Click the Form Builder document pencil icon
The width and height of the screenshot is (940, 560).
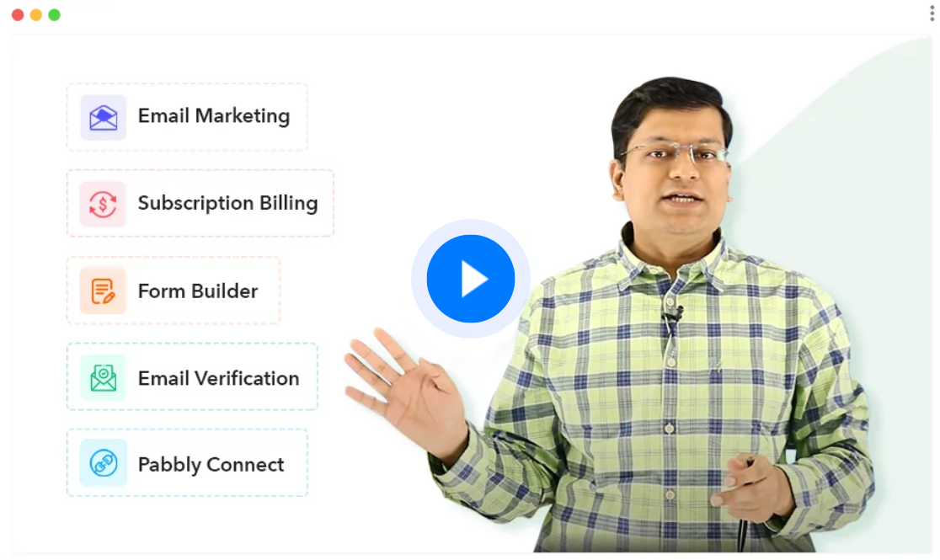point(103,291)
